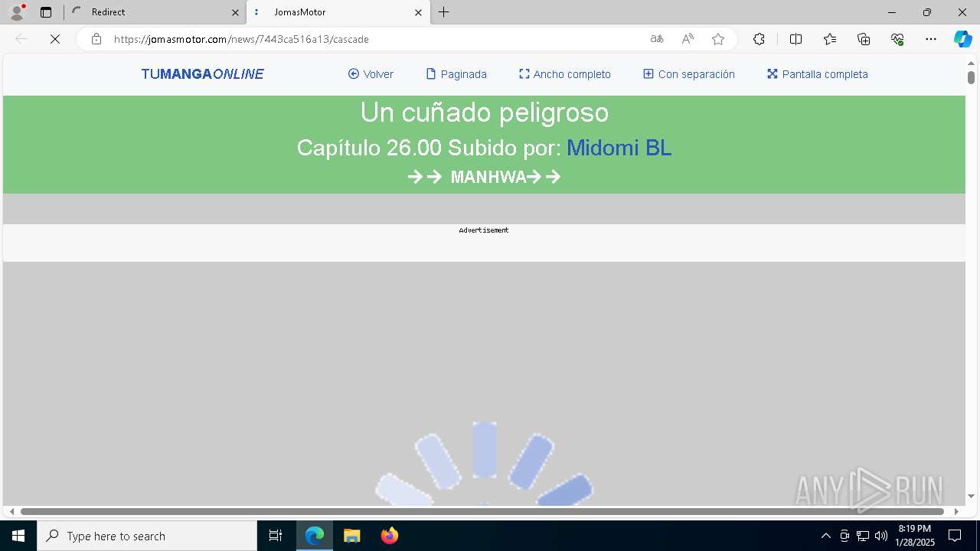The image size is (980, 551).
Task: Show hidden tray icons
Action: coord(825,536)
